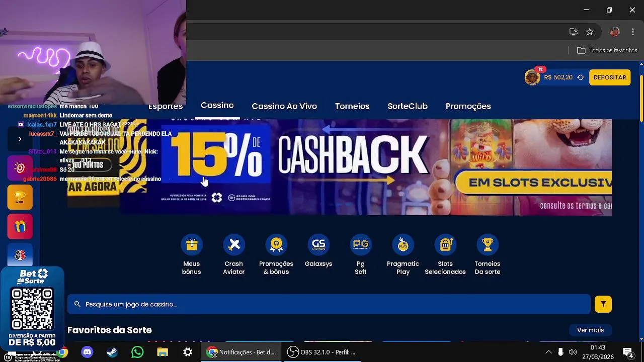Open the Windows notification center

[628, 352]
